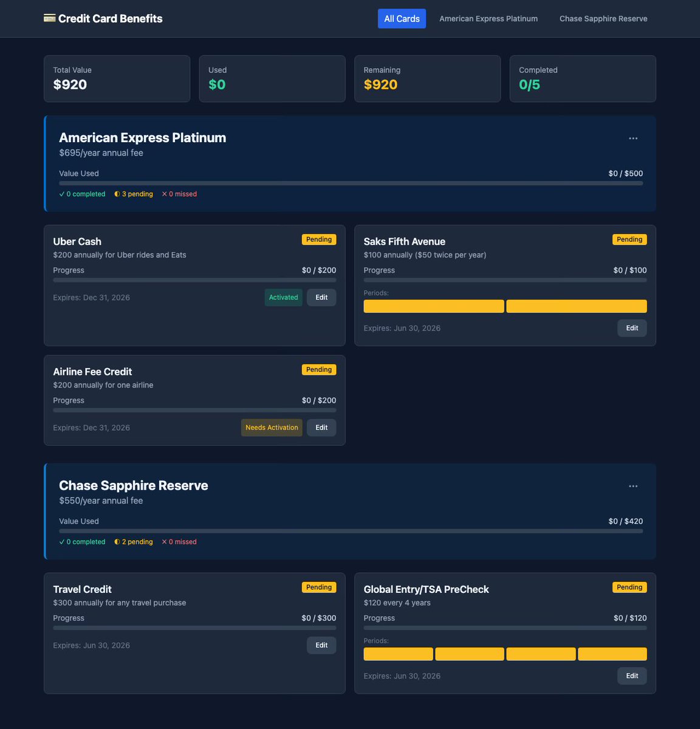Click the Travel Credit title
The image size is (700, 729).
click(82, 589)
